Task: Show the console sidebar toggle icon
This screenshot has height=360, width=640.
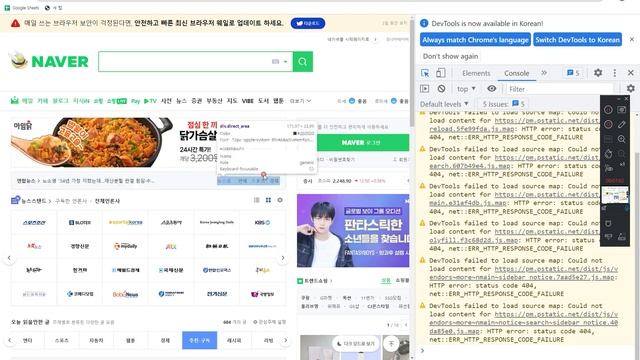Action: coord(424,89)
